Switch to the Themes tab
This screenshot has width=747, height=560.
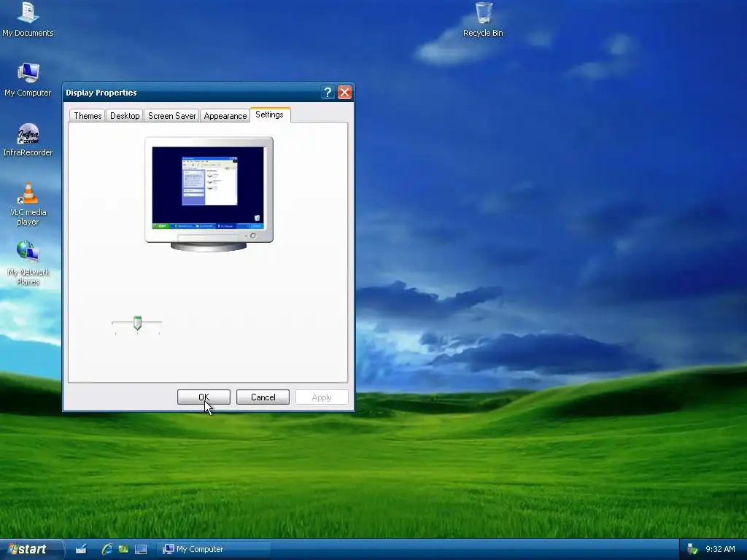[88, 116]
